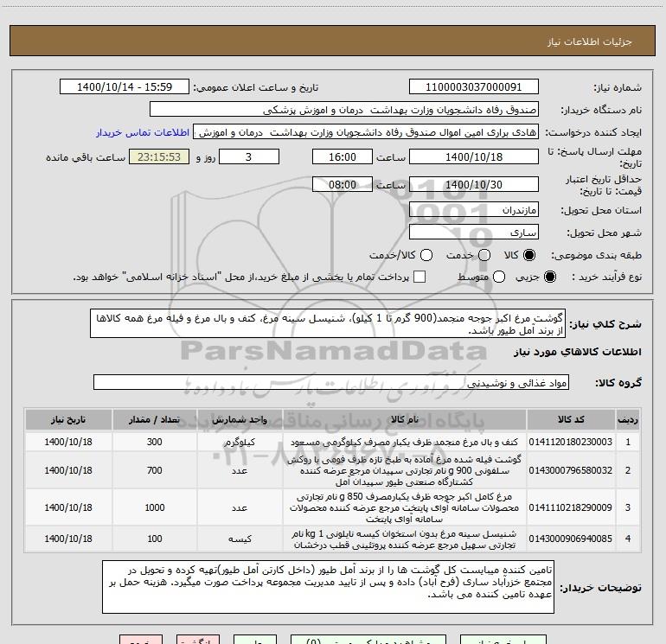This screenshot has width=666, height=644.
Task: Click the quantity 1000 cell
Action: click(155, 507)
